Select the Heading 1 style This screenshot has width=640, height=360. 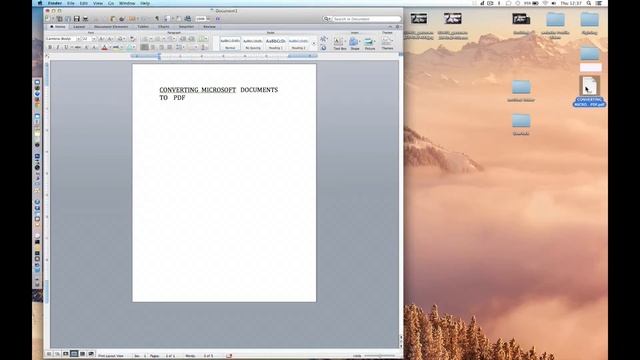276,43
